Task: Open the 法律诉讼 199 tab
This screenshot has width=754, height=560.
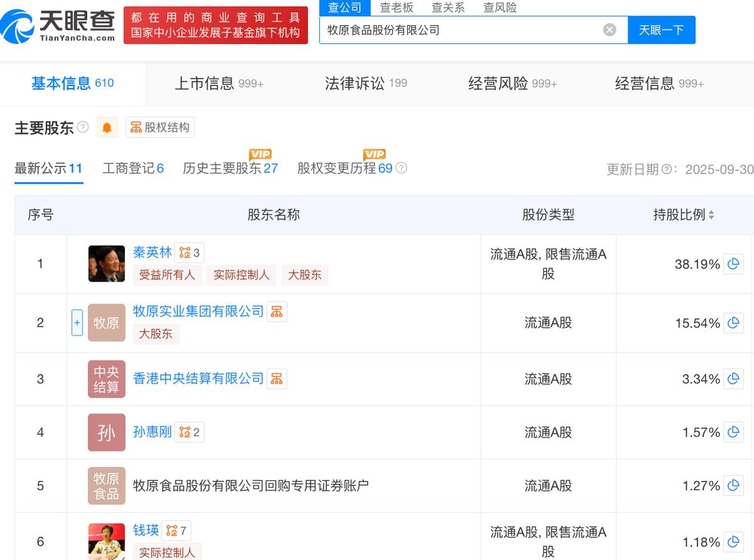Action: coord(366,83)
